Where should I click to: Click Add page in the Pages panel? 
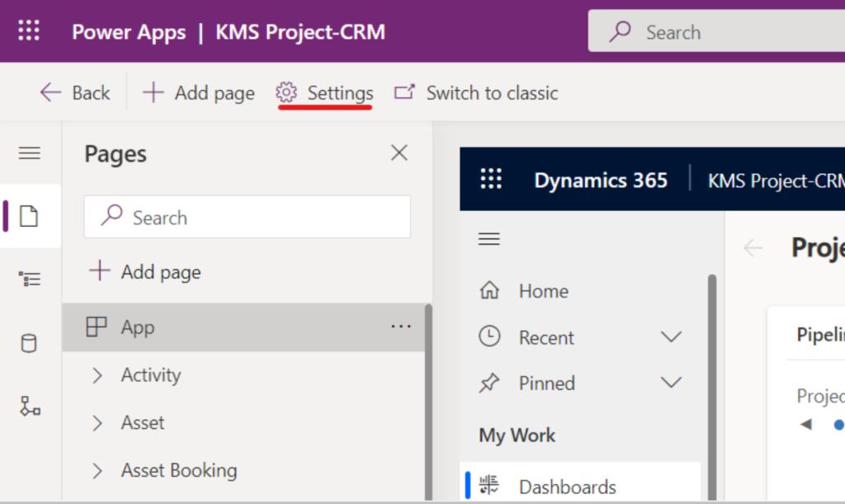coord(144,271)
